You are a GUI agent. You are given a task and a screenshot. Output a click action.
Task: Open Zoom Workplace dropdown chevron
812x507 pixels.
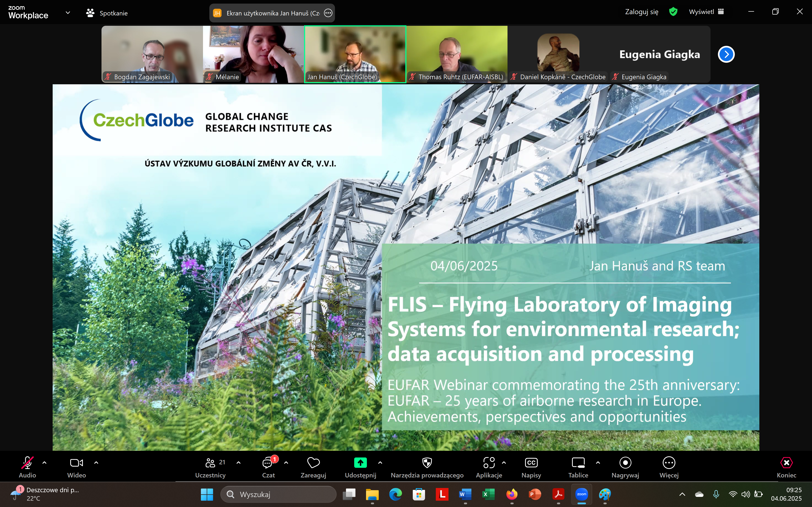pyautogui.click(x=68, y=13)
